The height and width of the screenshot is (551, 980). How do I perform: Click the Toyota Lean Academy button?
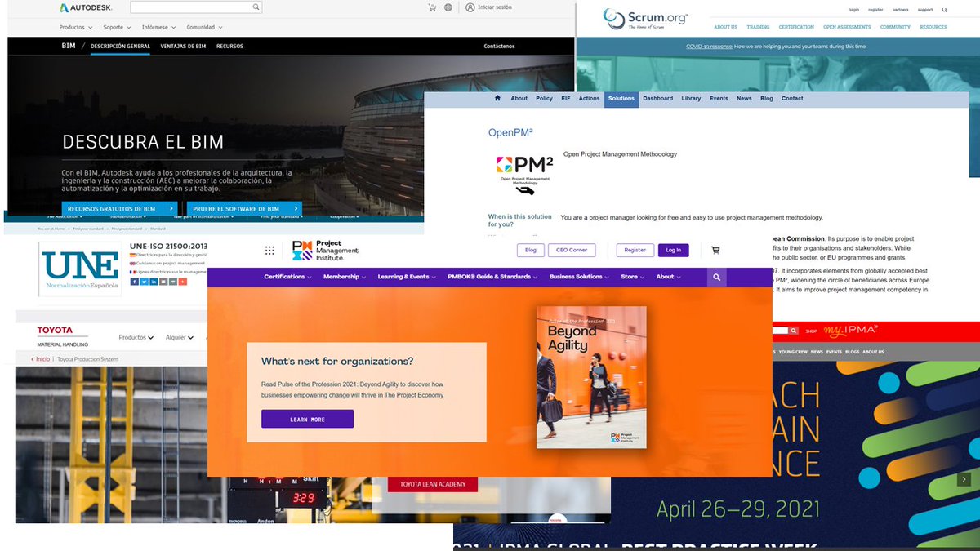click(433, 484)
